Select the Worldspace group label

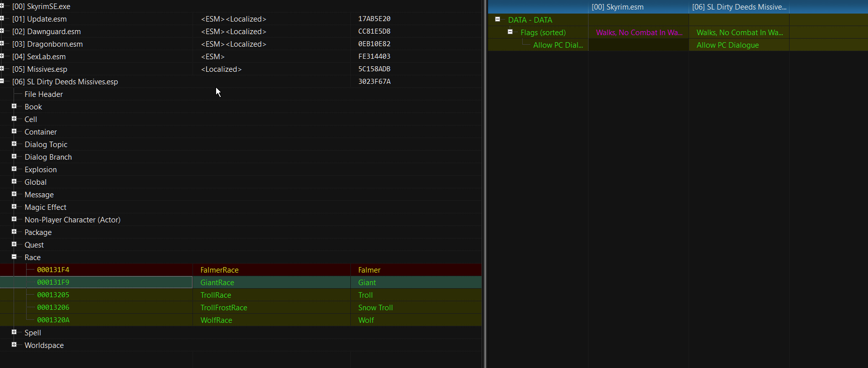[x=44, y=345]
